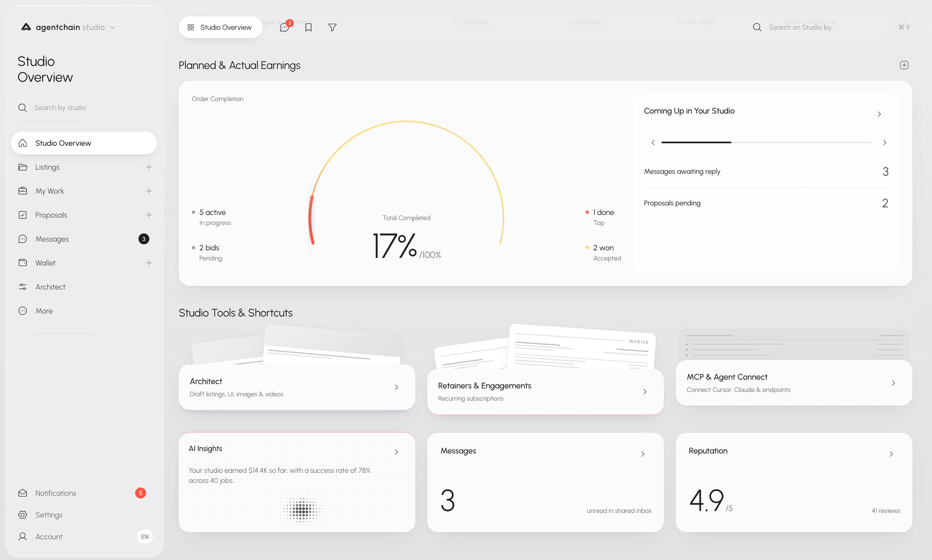
Task: Click the plus icon next to Proposals
Action: point(149,215)
